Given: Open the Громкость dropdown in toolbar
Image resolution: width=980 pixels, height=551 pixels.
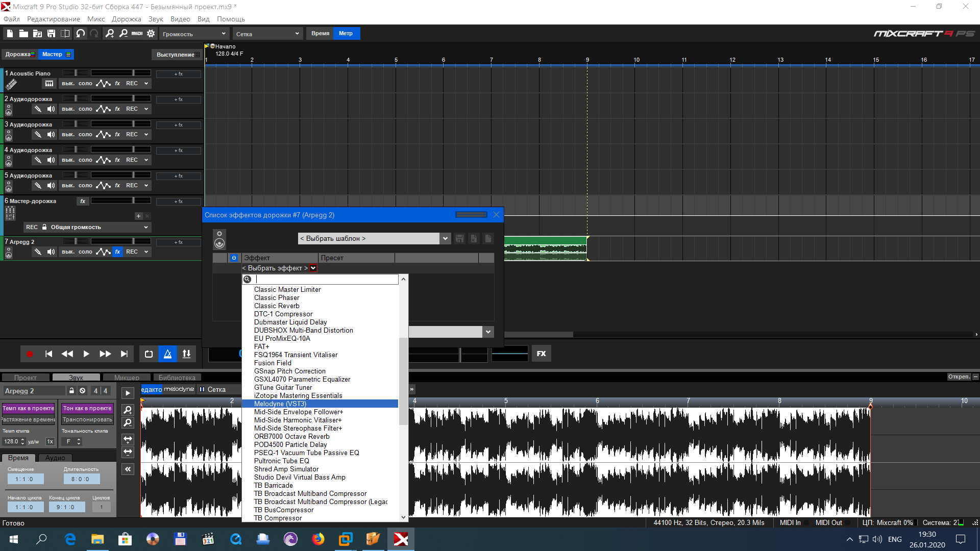Looking at the screenshot, I should click(x=194, y=34).
